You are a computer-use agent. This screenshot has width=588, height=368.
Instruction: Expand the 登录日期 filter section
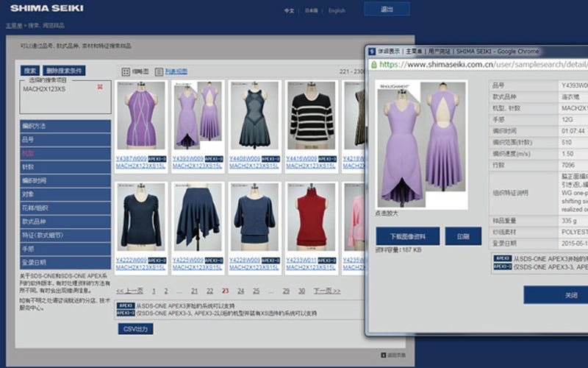[x=65, y=263]
